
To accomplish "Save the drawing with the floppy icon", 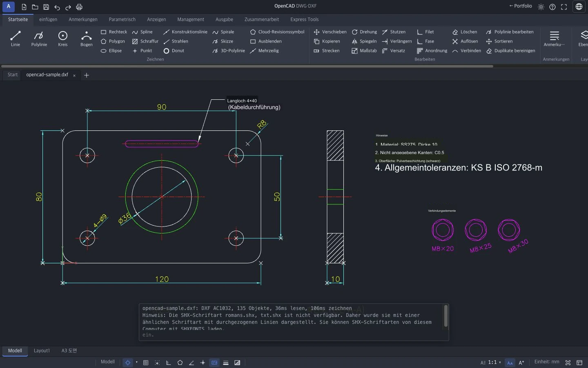I will pos(46,7).
